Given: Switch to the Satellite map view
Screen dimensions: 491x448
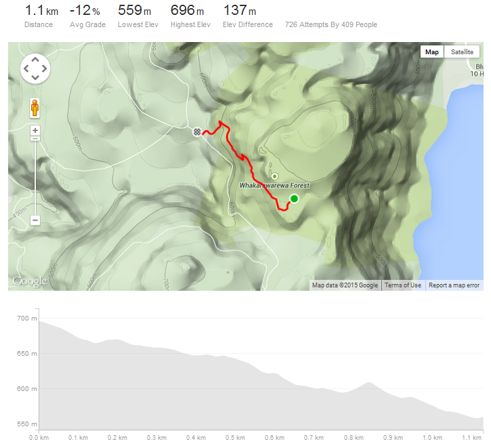Looking at the screenshot, I should [x=462, y=52].
